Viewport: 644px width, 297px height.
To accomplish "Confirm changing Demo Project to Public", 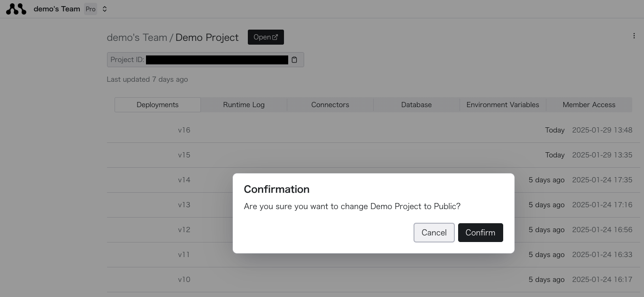I will pyautogui.click(x=480, y=233).
